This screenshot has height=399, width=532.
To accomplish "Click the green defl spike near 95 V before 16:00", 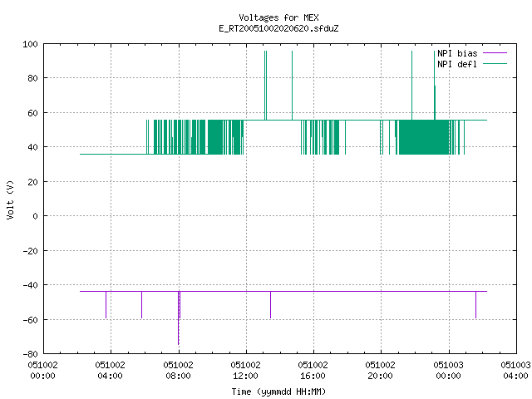I will point(292,86).
